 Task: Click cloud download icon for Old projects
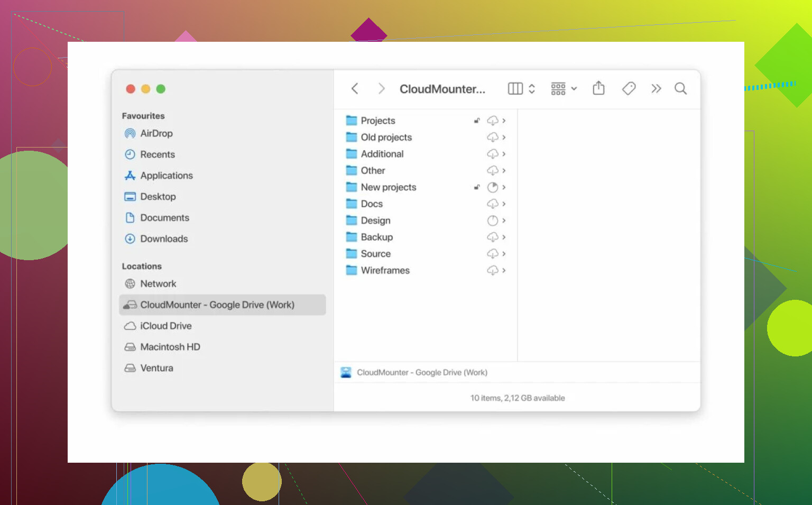point(493,137)
